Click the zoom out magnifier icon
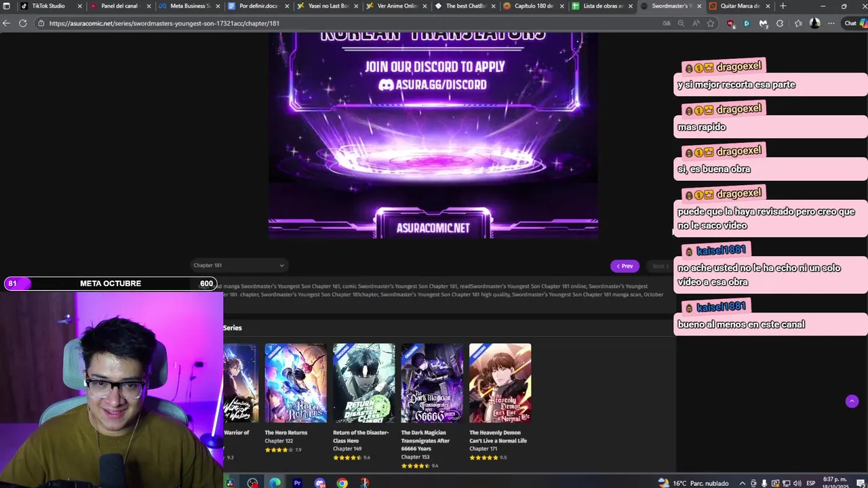868x488 pixels. pyautogui.click(x=682, y=23)
